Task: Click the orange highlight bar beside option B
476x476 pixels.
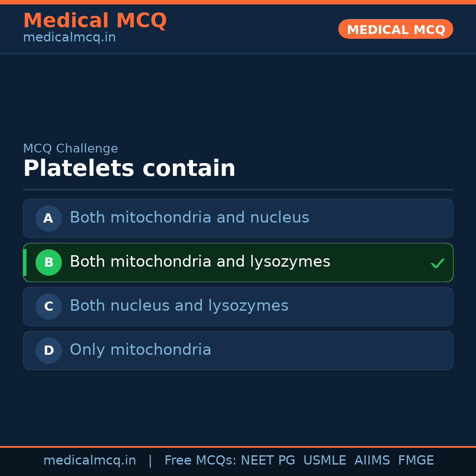Action: click(x=25, y=262)
